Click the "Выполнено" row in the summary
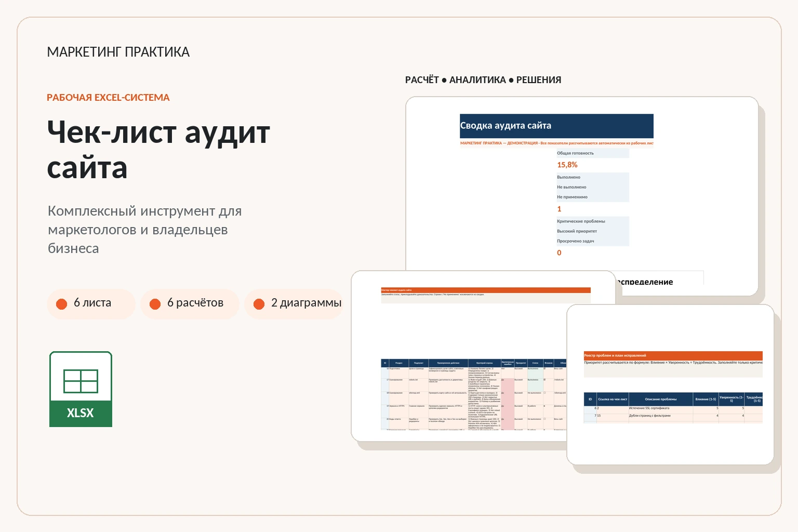 (x=592, y=177)
